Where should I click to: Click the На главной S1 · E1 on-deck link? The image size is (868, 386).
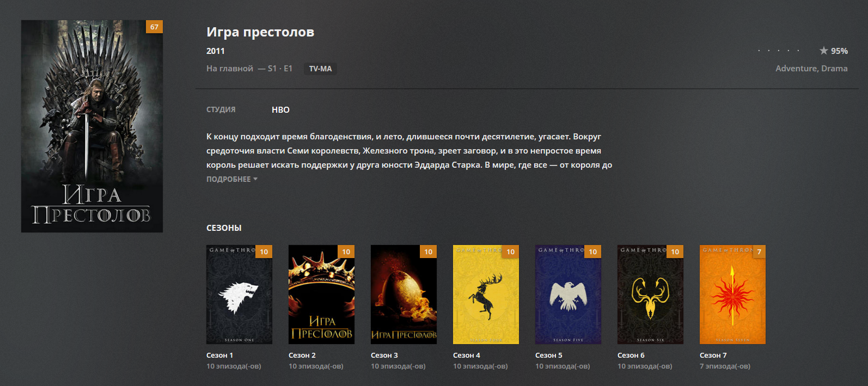(x=249, y=69)
